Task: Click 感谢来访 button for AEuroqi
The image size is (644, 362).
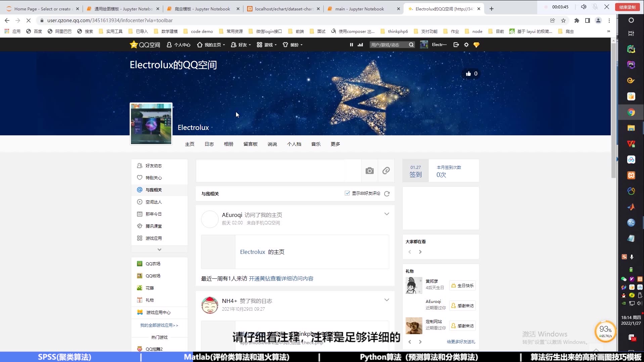Action: tap(463, 306)
